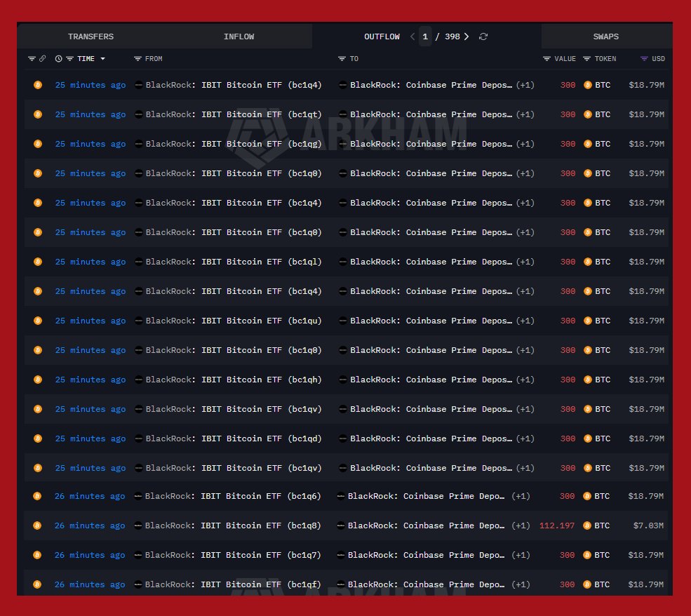Refresh the transfers list
Viewport: 691px width, 616px height.
pos(483,36)
